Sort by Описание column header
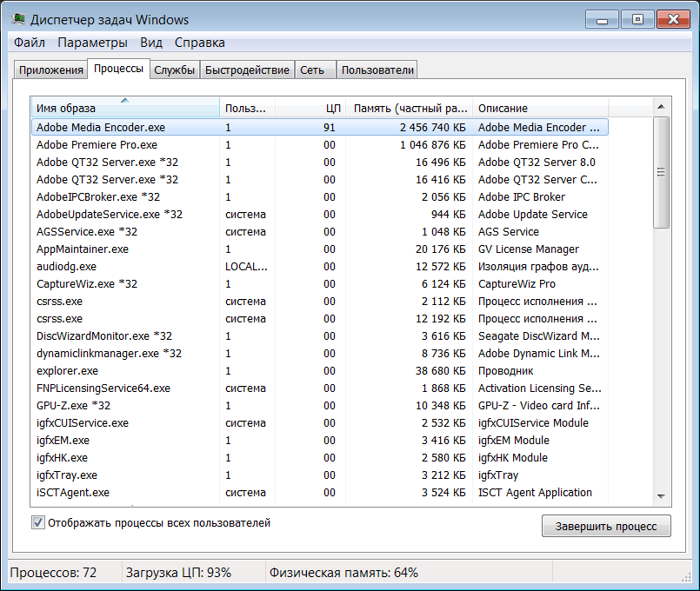Image resolution: width=700 pixels, height=591 pixels. click(540, 108)
